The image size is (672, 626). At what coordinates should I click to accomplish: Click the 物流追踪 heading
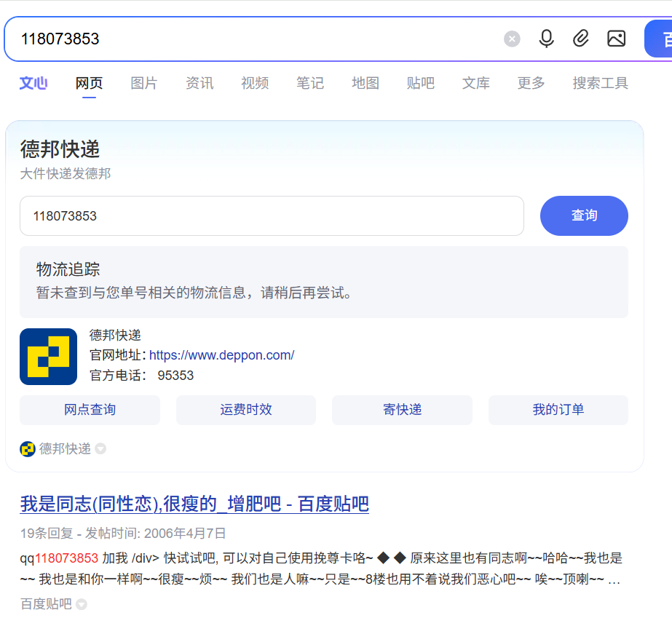[x=68, y=269]
